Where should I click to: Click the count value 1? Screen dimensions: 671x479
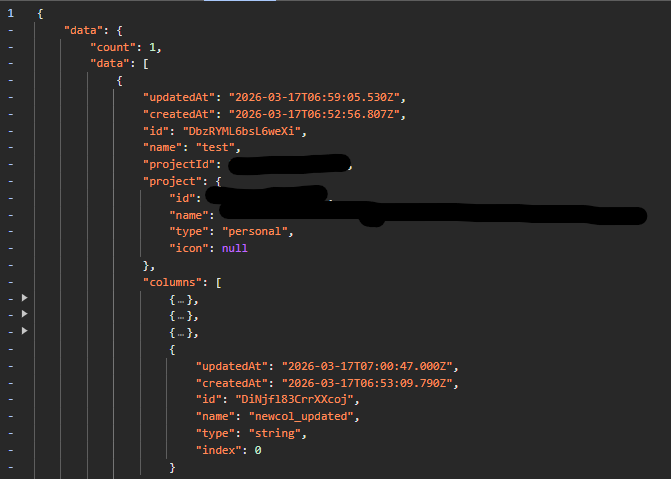pyautogui.click(x=152, y=47)
